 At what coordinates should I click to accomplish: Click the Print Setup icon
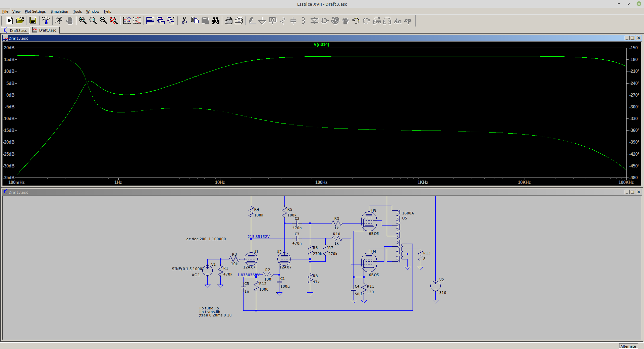coord(228,21)
